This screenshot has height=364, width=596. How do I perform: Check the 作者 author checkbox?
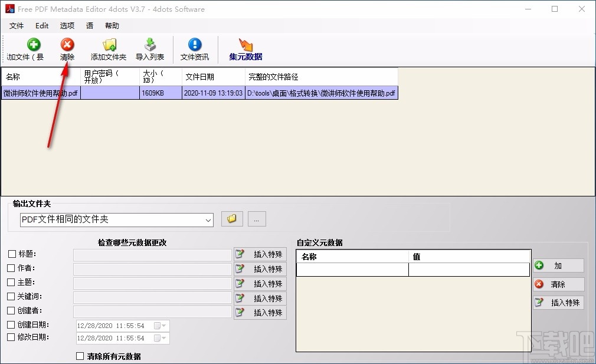11,268
